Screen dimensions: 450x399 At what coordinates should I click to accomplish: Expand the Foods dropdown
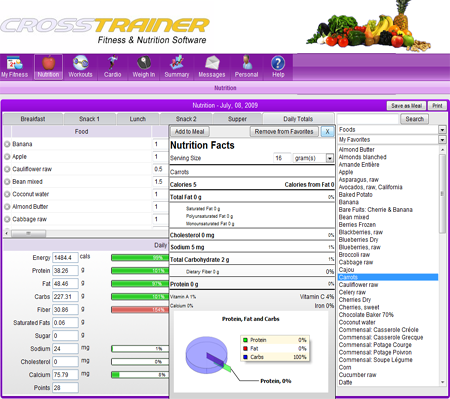tap(442, 130)
